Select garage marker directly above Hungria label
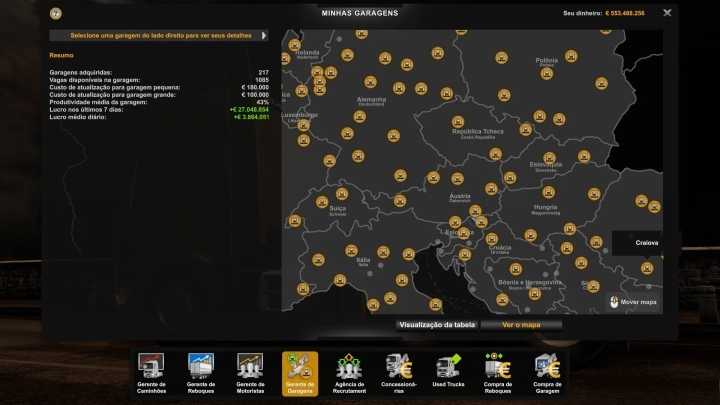 pyautogui.click(x=548, y=192)
